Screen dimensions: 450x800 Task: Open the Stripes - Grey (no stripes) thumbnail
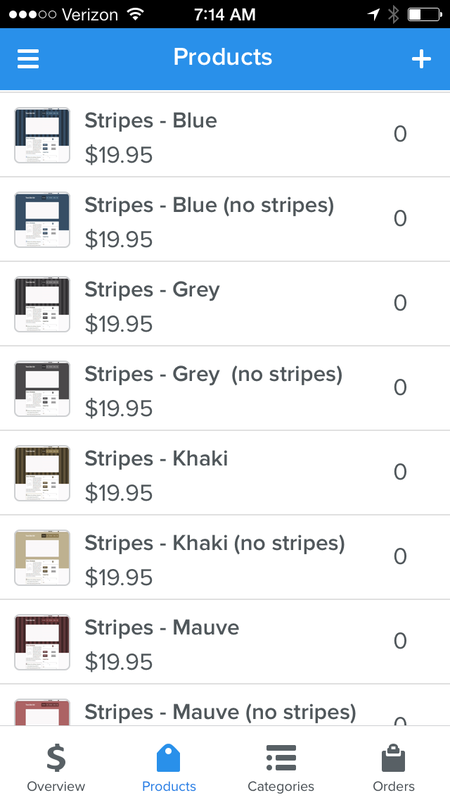(42, 388)
